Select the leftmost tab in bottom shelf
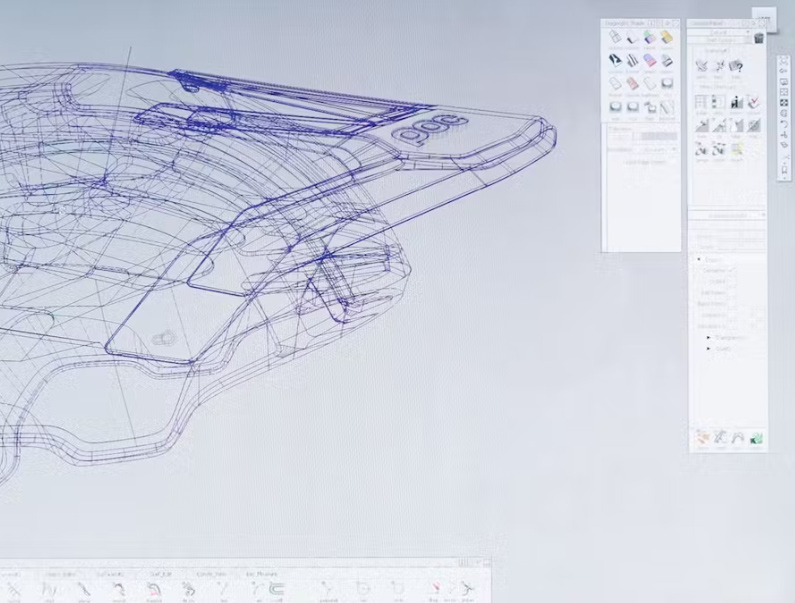The height and width of the screenshot is (603, 795). click(13, 574)
